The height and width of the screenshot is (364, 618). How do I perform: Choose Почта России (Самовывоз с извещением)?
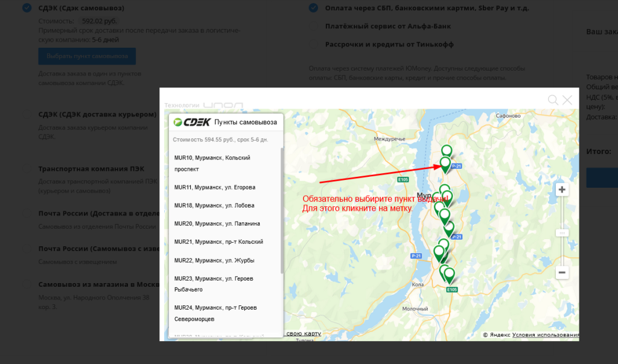(27, 249)
